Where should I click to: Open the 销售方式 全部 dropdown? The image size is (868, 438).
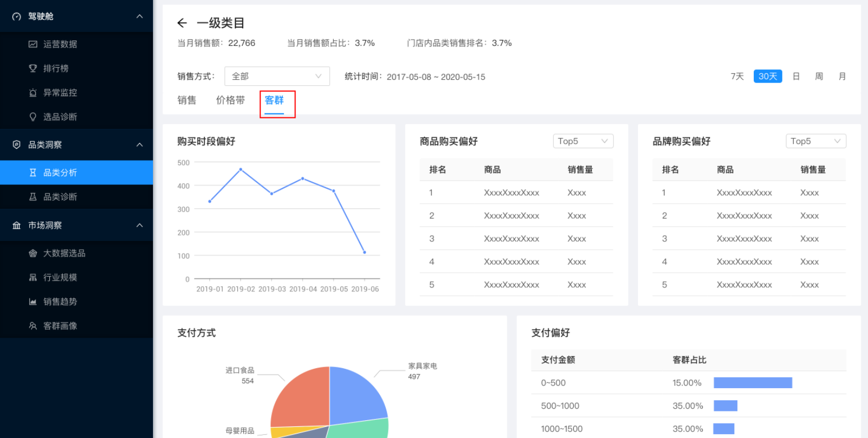[277, 76]
